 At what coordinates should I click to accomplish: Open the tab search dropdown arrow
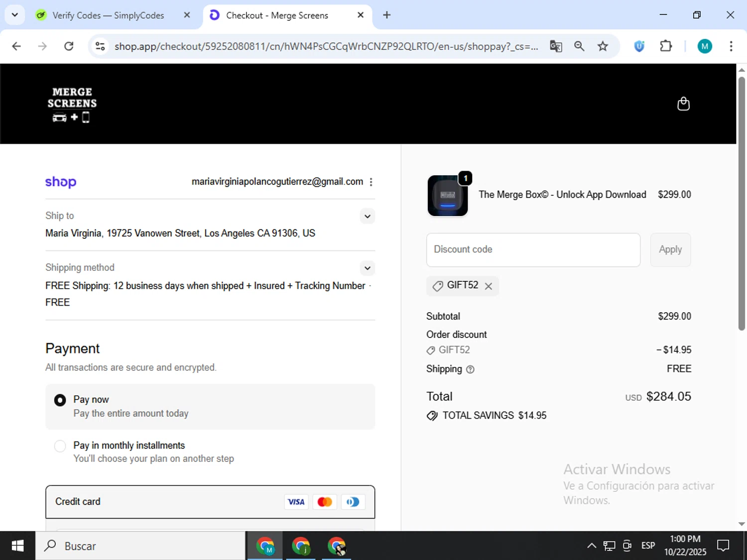click(x=14, y=15)
